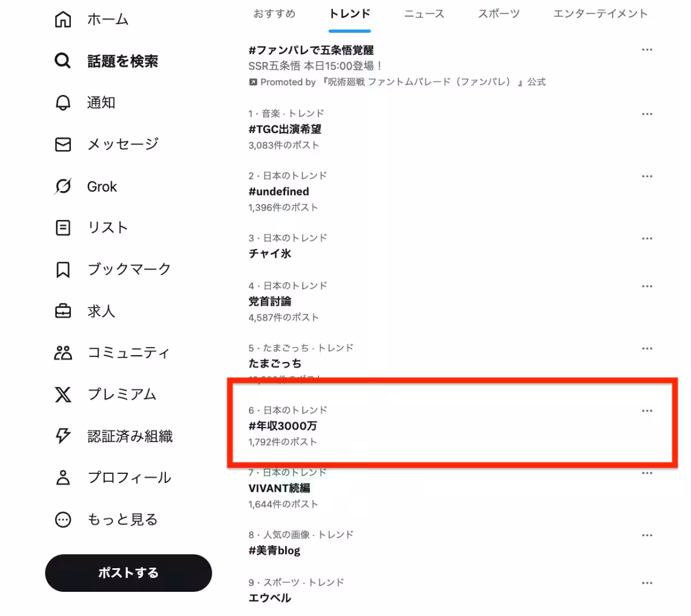Open more options for #年収3000万 trend
This screenshot has width=691, height=616.
point(647,411)
